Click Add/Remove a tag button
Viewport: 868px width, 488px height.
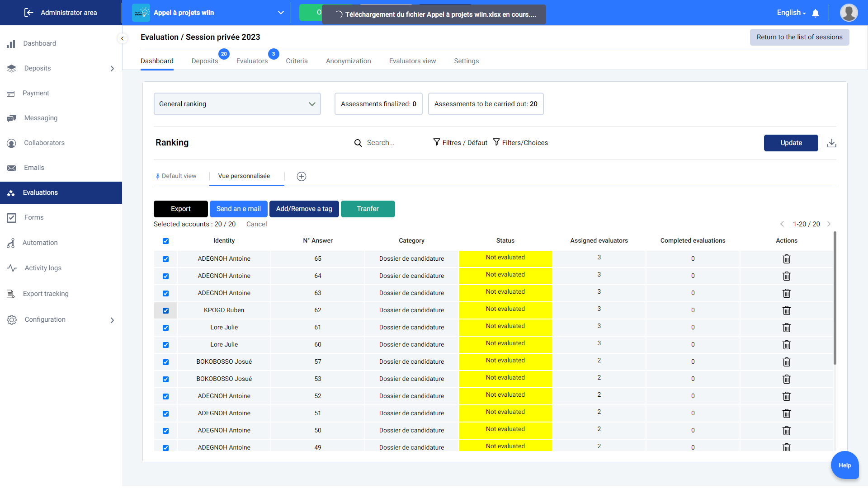click(x=304, y=209)
